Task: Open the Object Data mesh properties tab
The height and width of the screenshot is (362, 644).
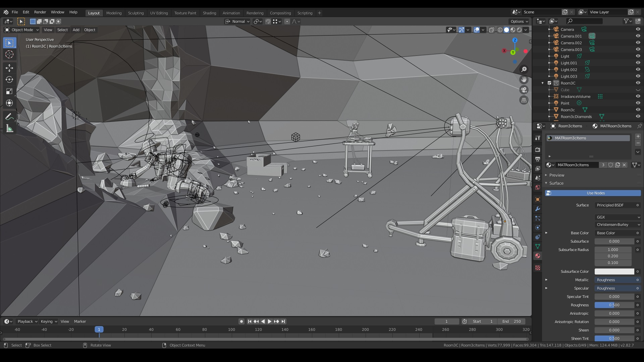Action: click(538, 246)
